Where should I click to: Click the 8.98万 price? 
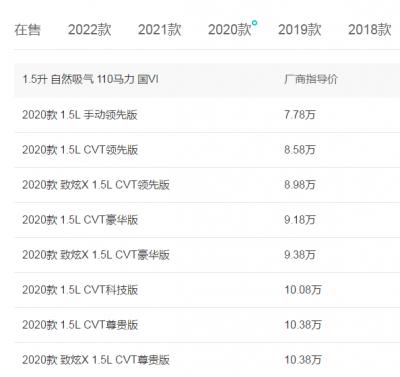[x=300, y=185]
